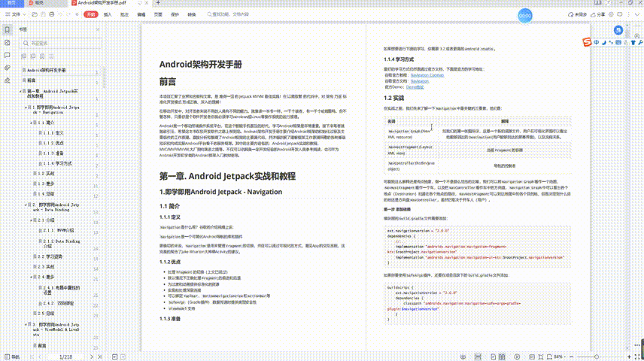This screenshot has width=644, height=361.
Task: Click the open folder icon in toolbar
Action: [x=35, y=14]
